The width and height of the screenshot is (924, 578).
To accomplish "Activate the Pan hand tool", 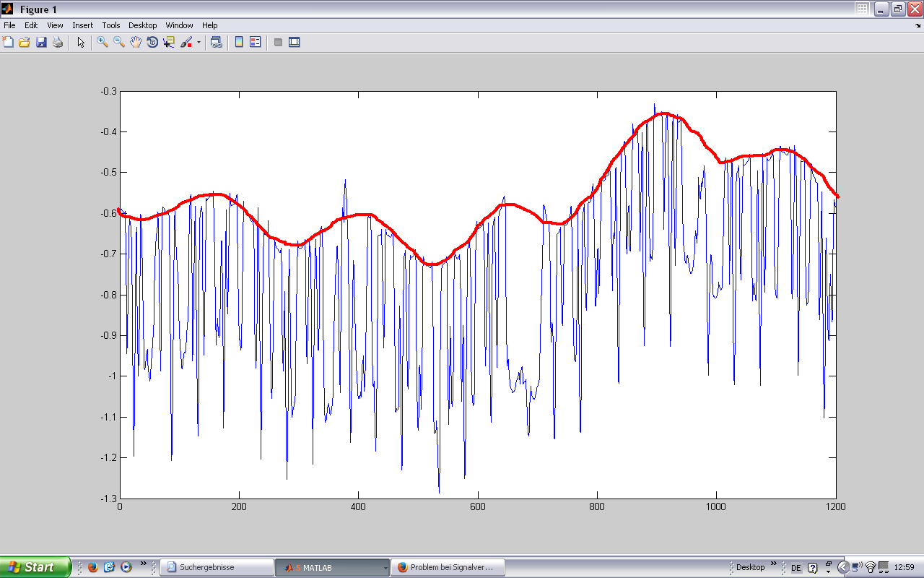I will click(136, 43).
